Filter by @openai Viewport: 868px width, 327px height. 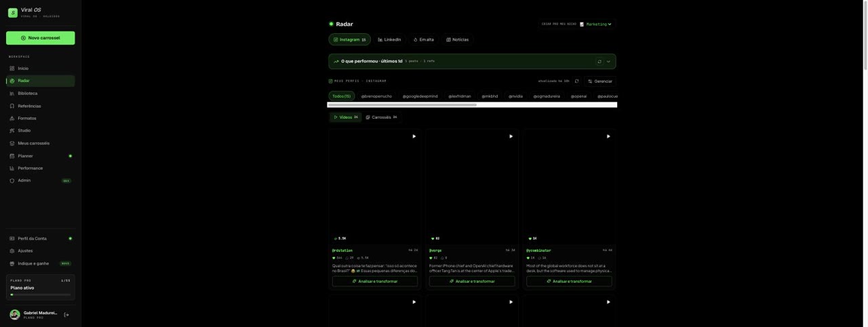578,96
